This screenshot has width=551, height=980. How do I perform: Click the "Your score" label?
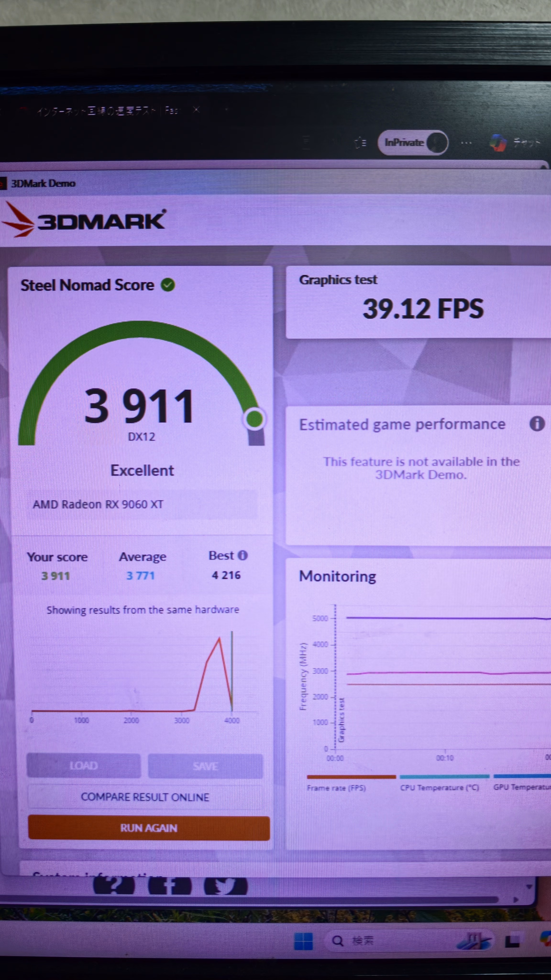[x=57, y=557]
